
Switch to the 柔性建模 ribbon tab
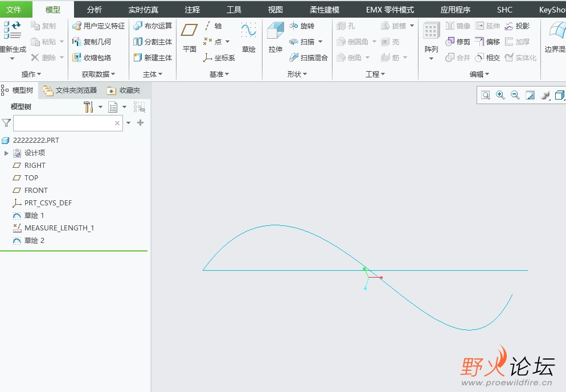(324, 10)
